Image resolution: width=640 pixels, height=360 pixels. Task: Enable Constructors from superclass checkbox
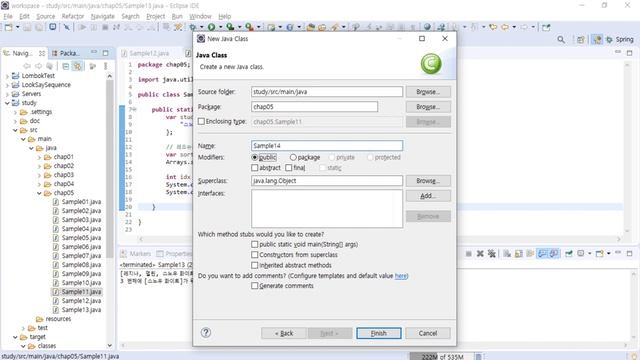(x=255, y=255)
